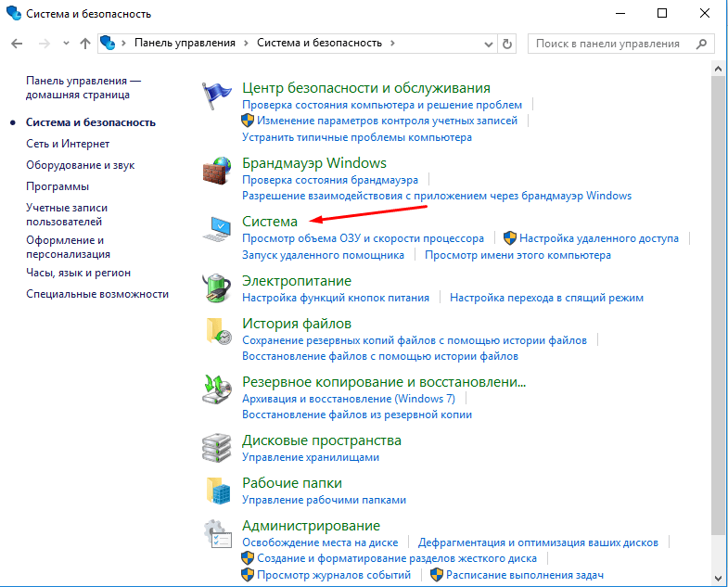
Task: Open Система и безопасность breadcrumb segment
Action: (x=319, y=43)
